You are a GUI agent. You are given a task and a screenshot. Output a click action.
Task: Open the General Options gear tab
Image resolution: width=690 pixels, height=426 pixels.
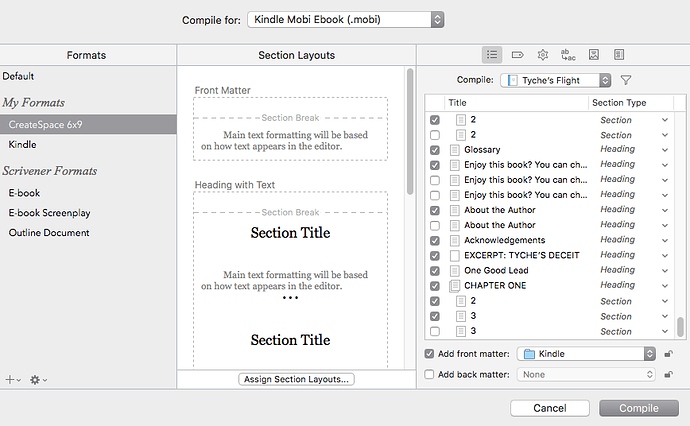[543, 55]
